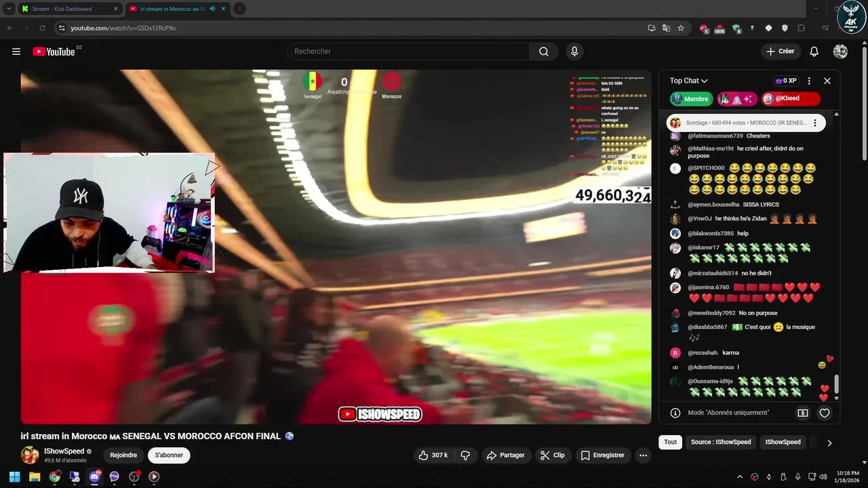
Task: Open the more actions ellipsis under the video
Action: (x=643, y=455)
